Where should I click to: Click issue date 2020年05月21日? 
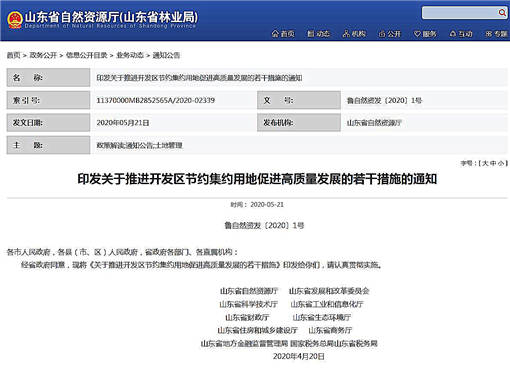coord(123,123)
